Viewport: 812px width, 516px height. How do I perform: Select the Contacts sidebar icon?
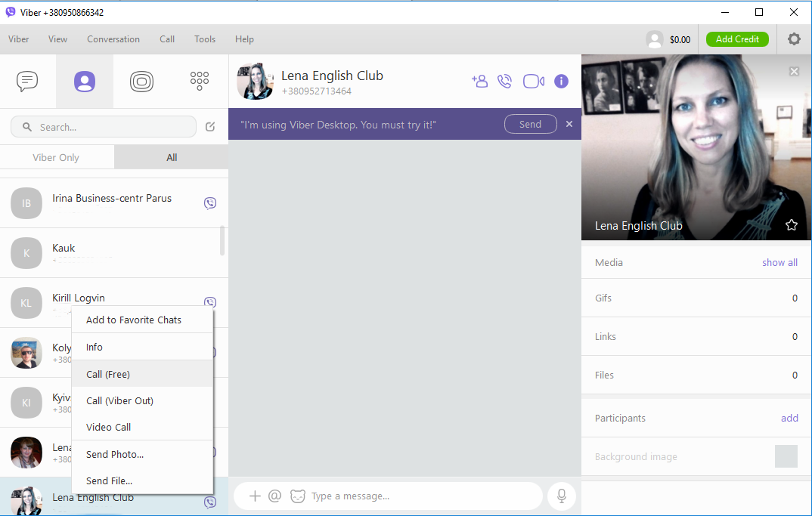[x=84, y=81]
